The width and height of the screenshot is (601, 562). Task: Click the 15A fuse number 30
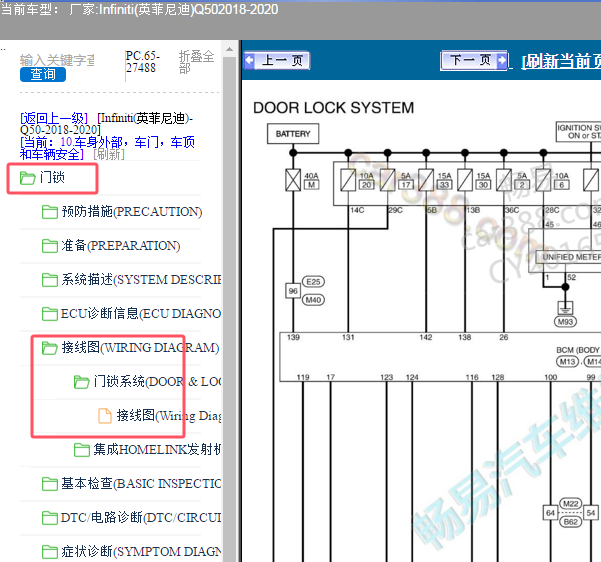[484, 185]
